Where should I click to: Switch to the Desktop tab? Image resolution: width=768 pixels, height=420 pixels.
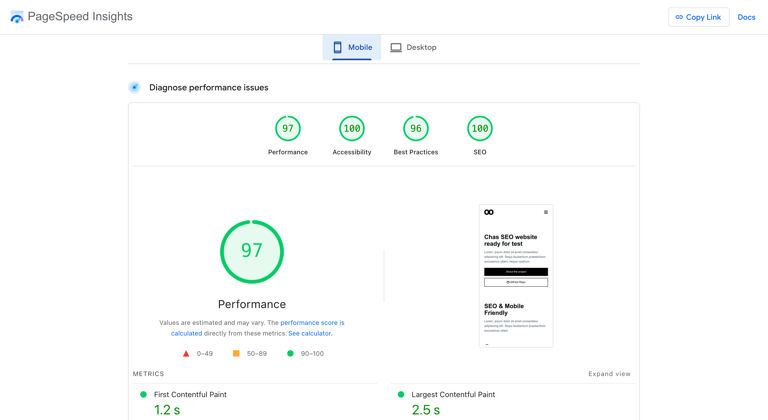pos(413,48)
